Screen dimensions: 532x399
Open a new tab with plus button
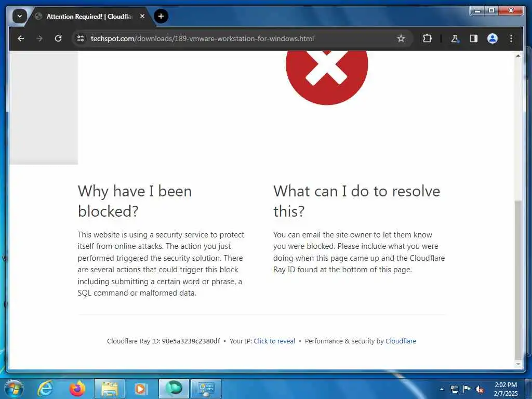coord(161,16)
